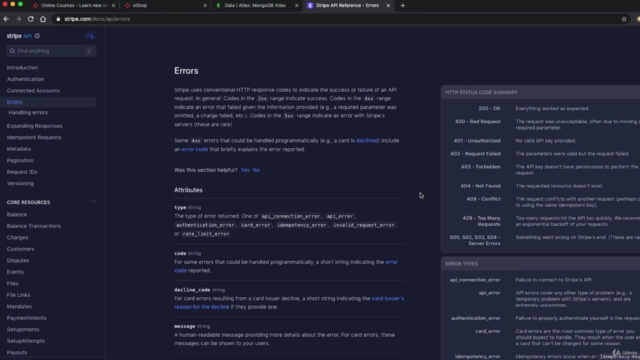Collapse the Core Resources section
Viewport: 640px width, 360px height.
click(93, 202)
